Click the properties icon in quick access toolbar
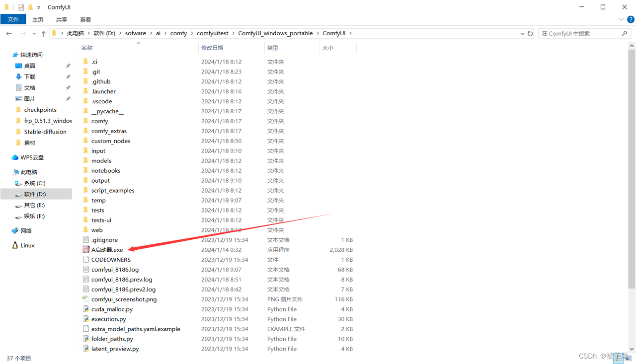This screenshot has width=636, height=364. [21, 7]
